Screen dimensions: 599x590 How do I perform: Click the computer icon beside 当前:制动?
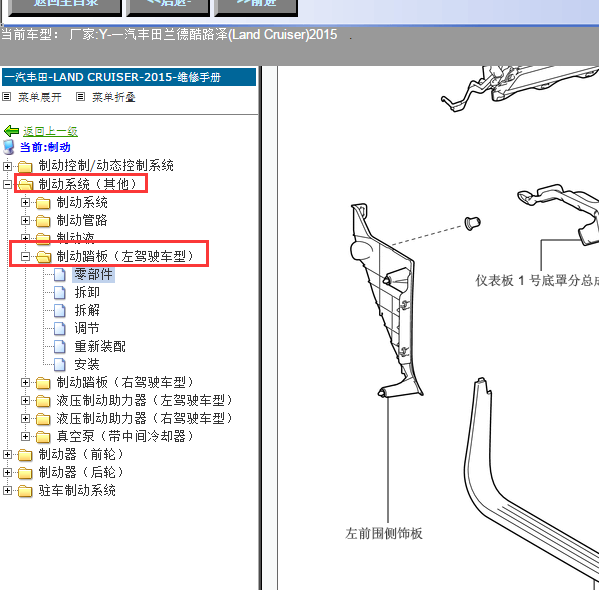click(9, 147)
